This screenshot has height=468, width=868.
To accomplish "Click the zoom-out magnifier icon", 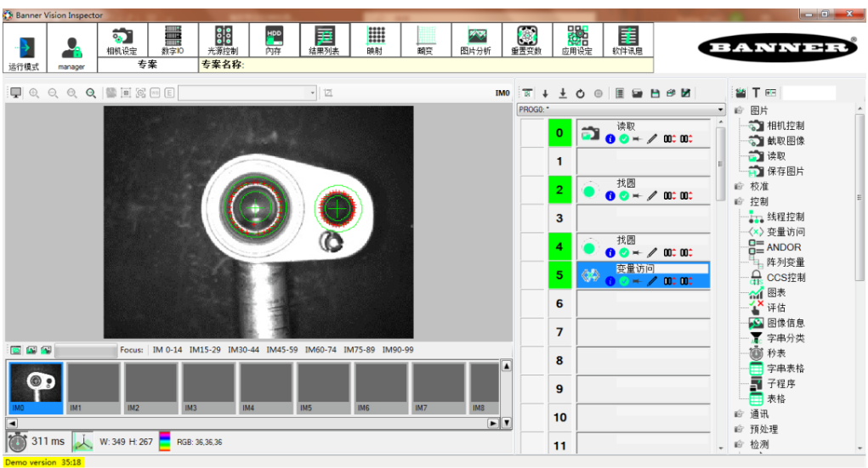I will [x=54, y=93].
